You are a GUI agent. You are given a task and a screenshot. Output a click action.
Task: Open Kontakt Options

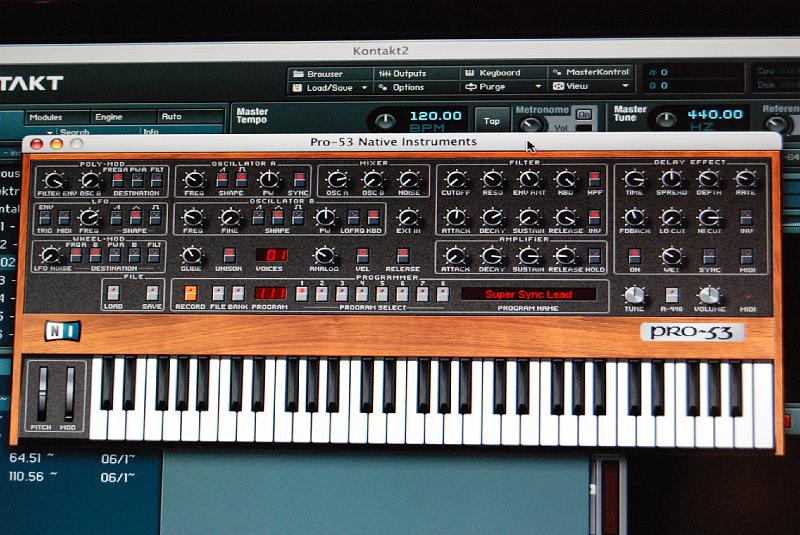(x=402, y=87)
